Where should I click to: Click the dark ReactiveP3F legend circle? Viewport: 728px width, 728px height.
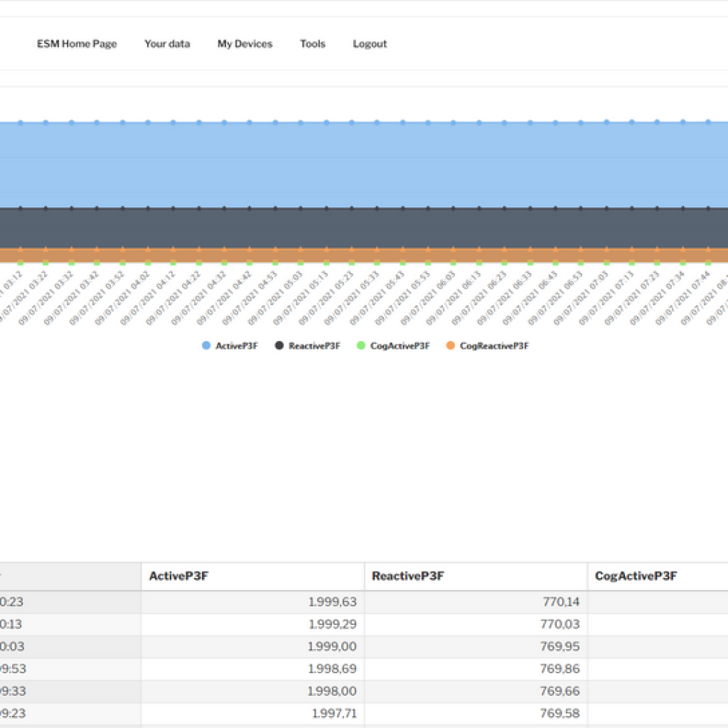[x=279, y=346]
